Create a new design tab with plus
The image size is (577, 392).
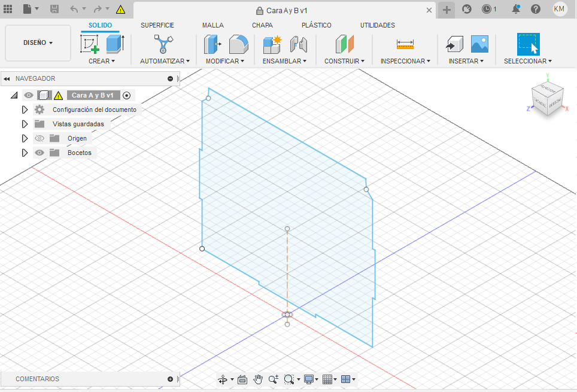point(447,10)
